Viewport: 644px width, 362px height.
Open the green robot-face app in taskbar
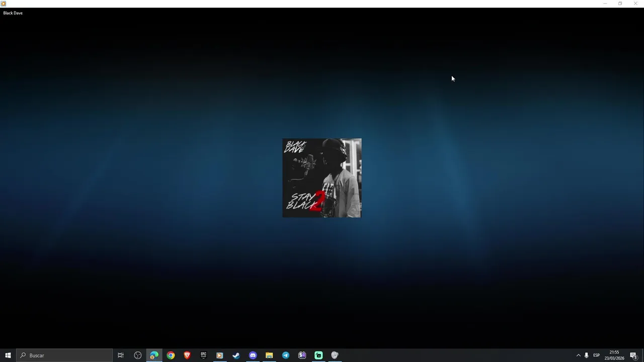[318, 355]
